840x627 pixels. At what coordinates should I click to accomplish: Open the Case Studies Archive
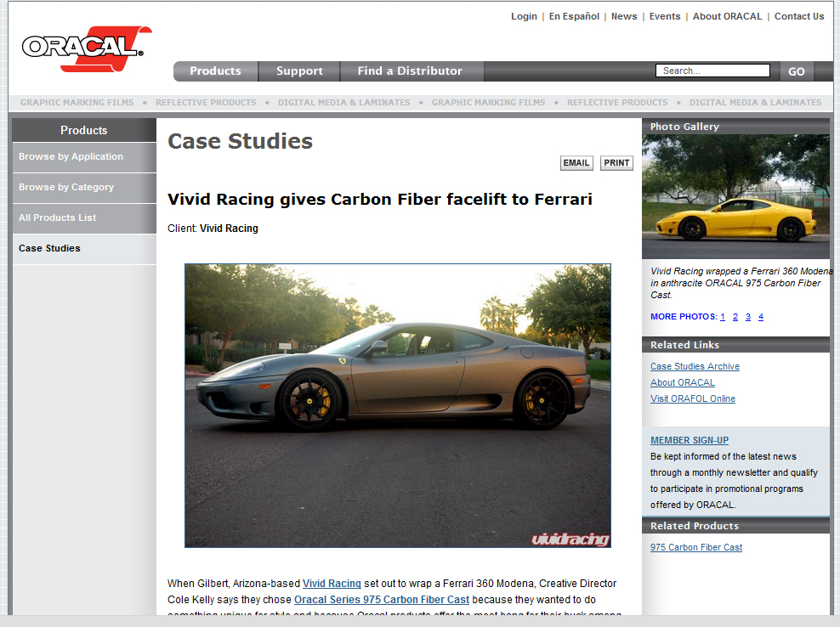coord(695,366)
